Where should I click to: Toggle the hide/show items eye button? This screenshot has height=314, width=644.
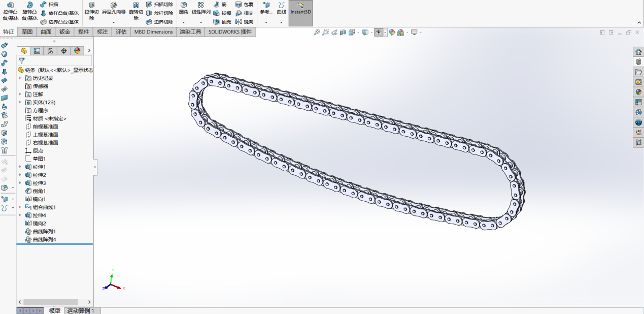(378, 33)
